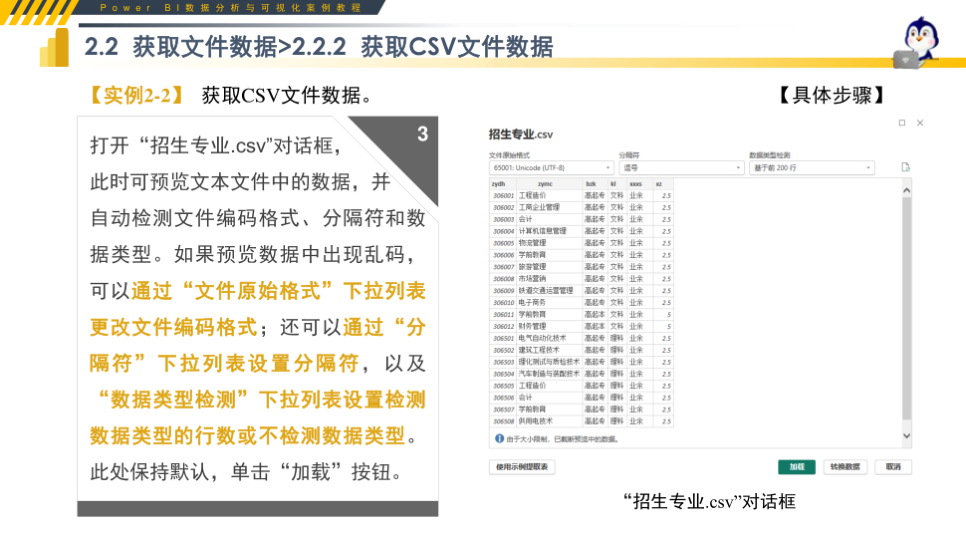Select the zymc column header

(x=550, y=184)
